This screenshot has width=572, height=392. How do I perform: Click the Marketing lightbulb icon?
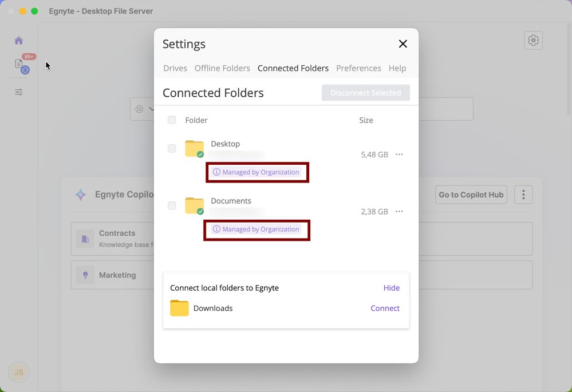click(x=85, y=275)
